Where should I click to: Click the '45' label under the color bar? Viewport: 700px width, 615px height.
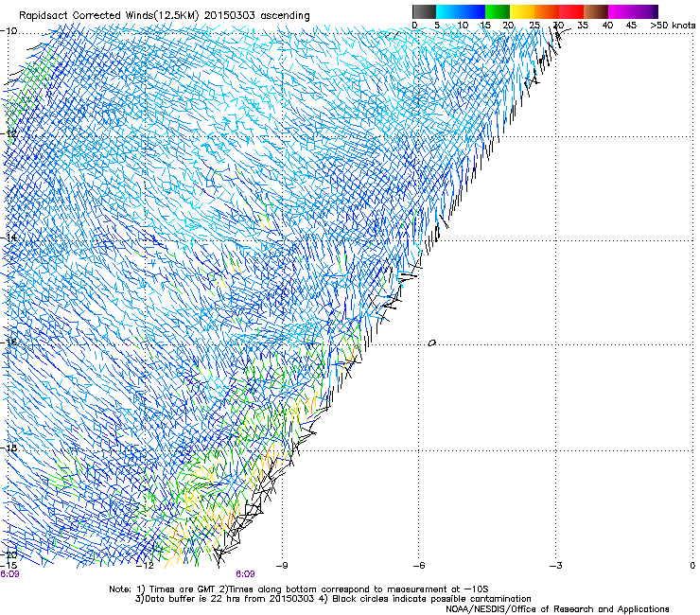631,26
